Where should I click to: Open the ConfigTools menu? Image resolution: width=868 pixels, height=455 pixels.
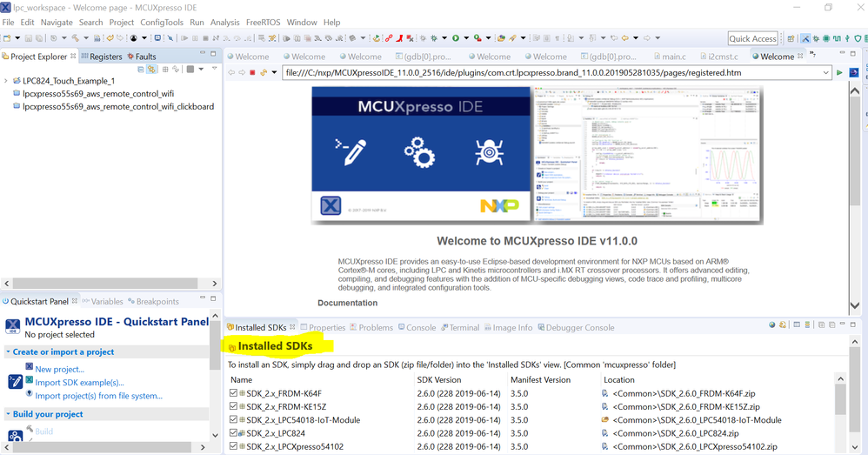(162, 22)
